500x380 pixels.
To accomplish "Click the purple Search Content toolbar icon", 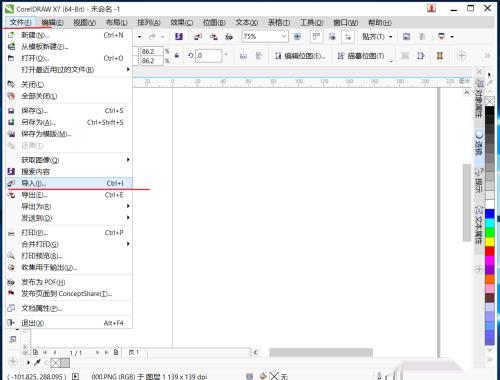I will (x=179, y=36).
